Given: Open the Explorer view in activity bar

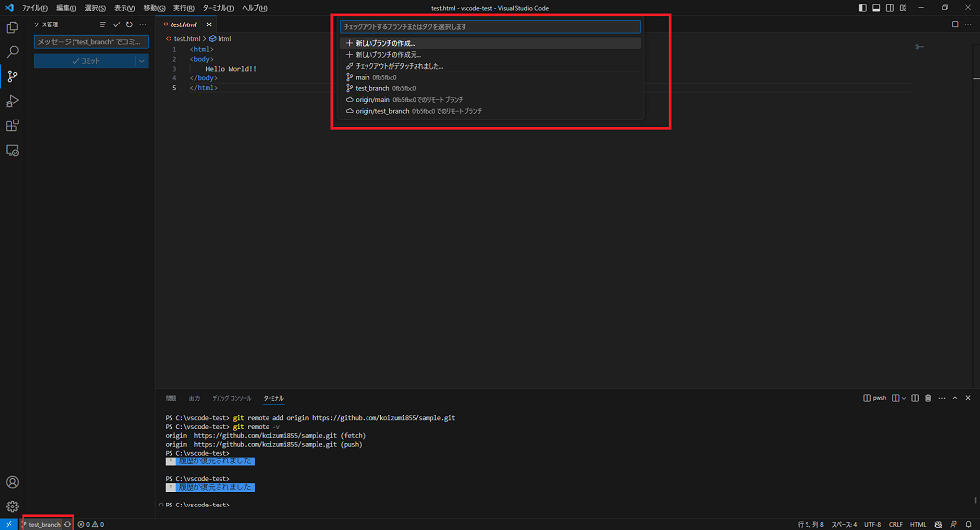Looking at the screenshot, I should pos(13,27).
